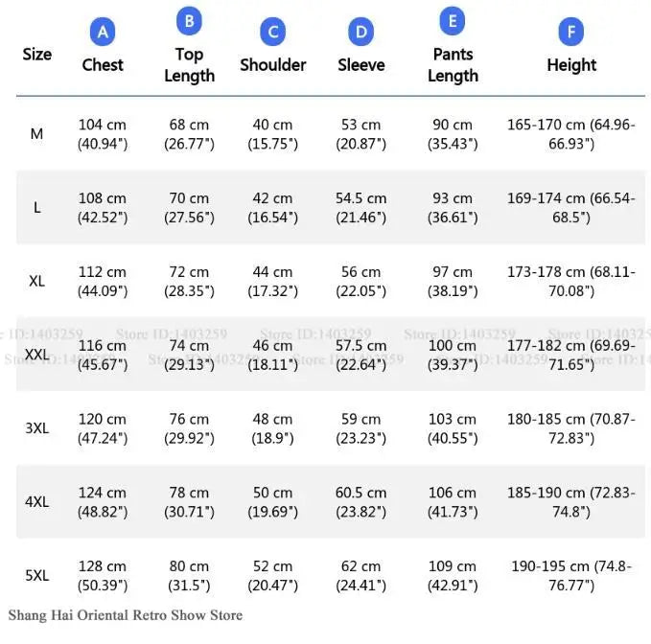Click the 5XL size row label

click(37, 576)
